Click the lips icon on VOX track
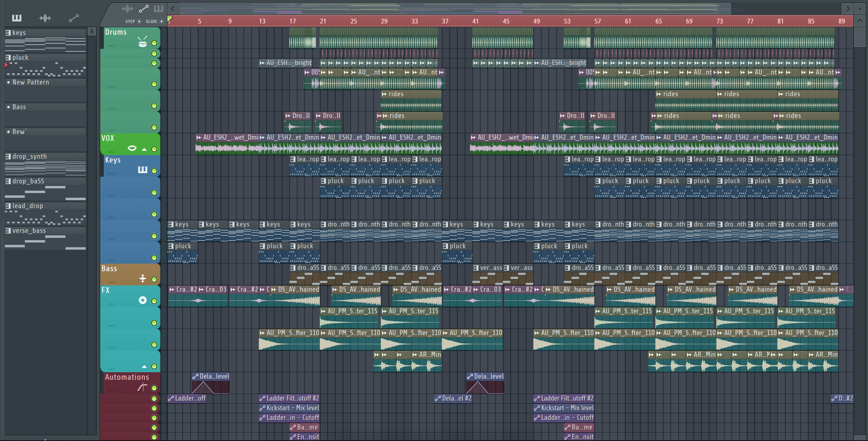868x441 pixels. (132, 148)
